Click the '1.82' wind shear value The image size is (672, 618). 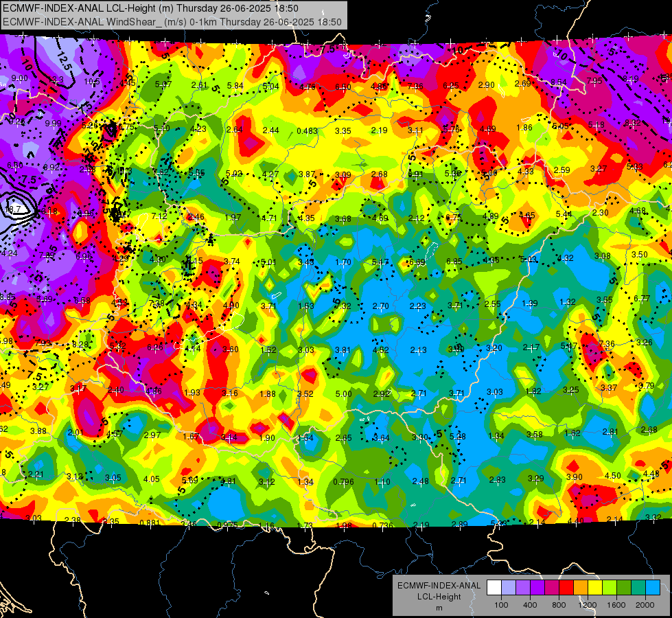coord(533,391)
